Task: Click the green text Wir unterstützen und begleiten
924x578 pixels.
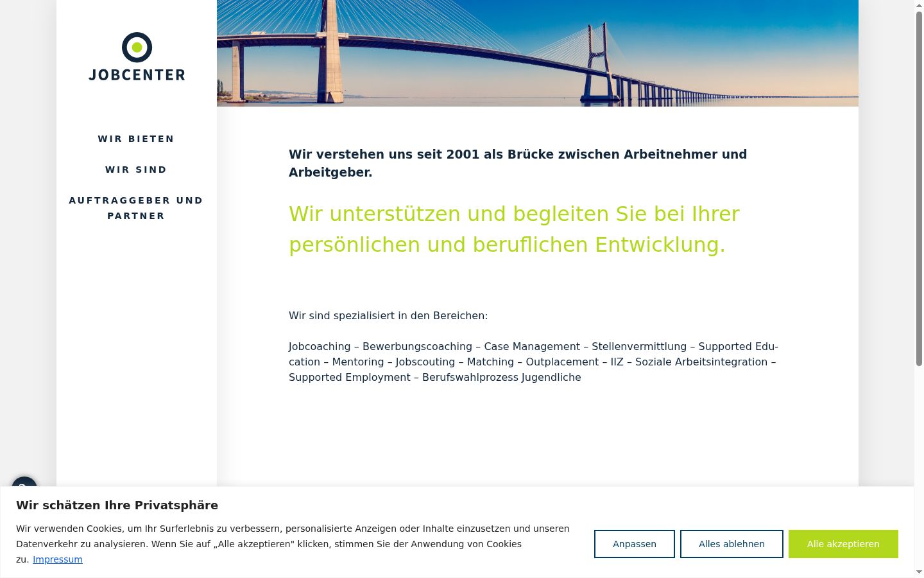Action: (514, 229)
